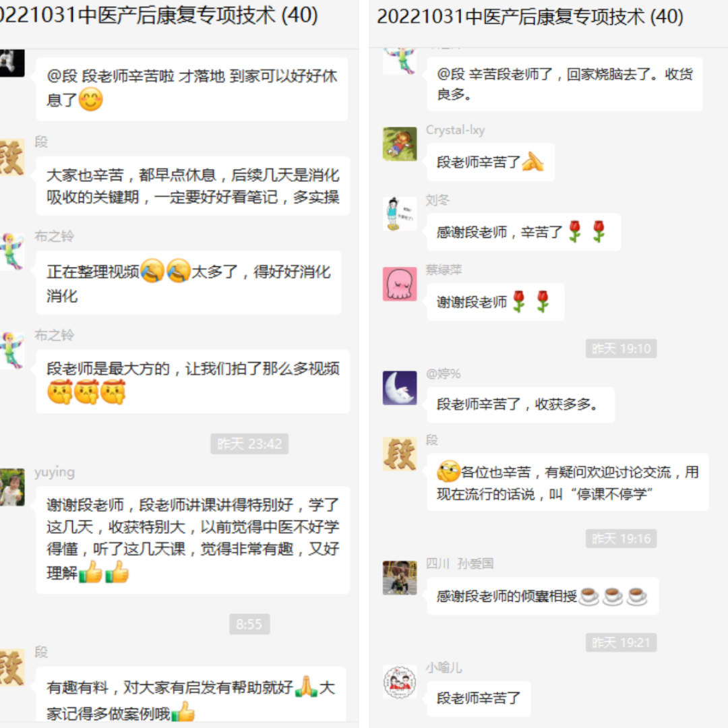Click the right chat title 20221031中医产后康复专项技术

tap(530, 17)
